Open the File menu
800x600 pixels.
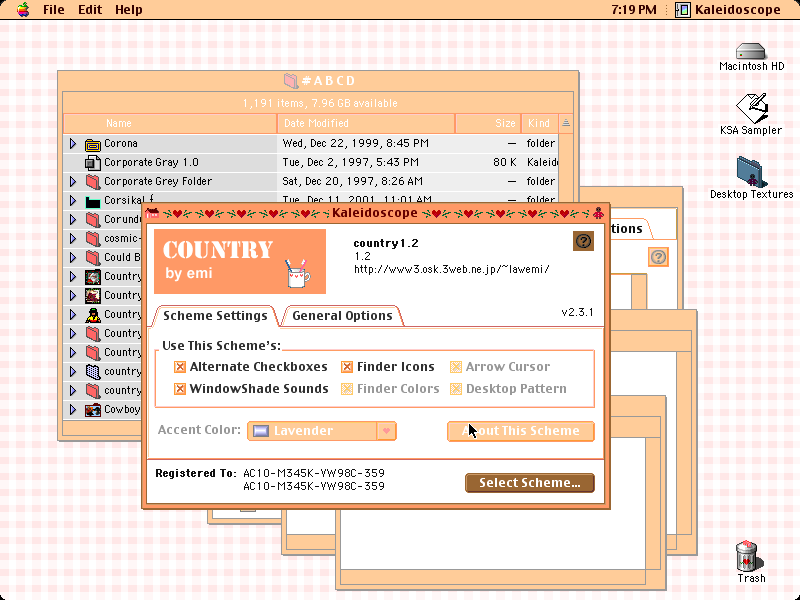click(x=54, y=10)
